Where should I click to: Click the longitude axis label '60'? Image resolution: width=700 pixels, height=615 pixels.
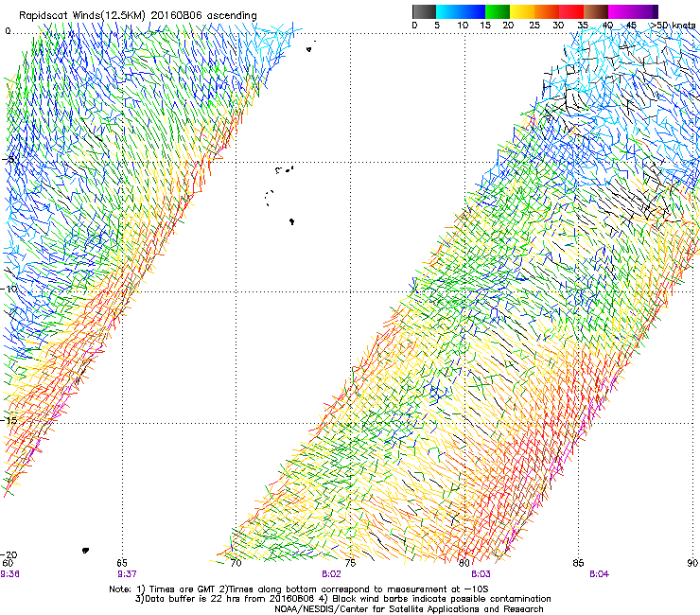[7, 563]
